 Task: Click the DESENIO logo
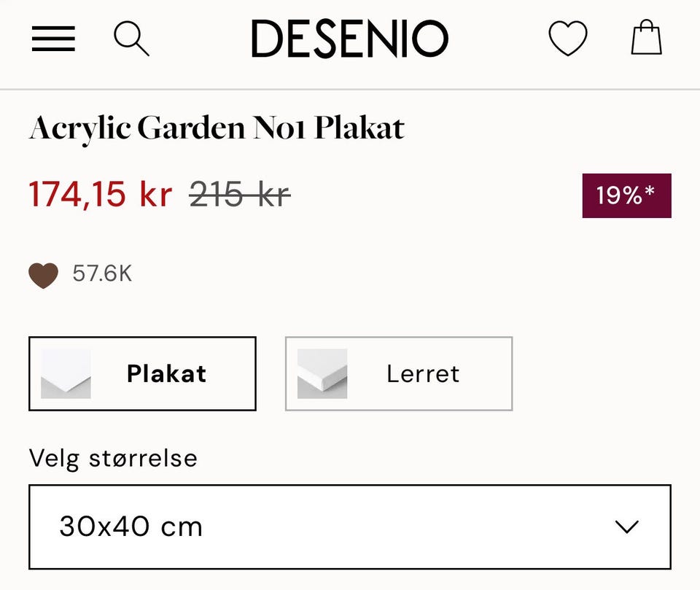pos(350,37)
